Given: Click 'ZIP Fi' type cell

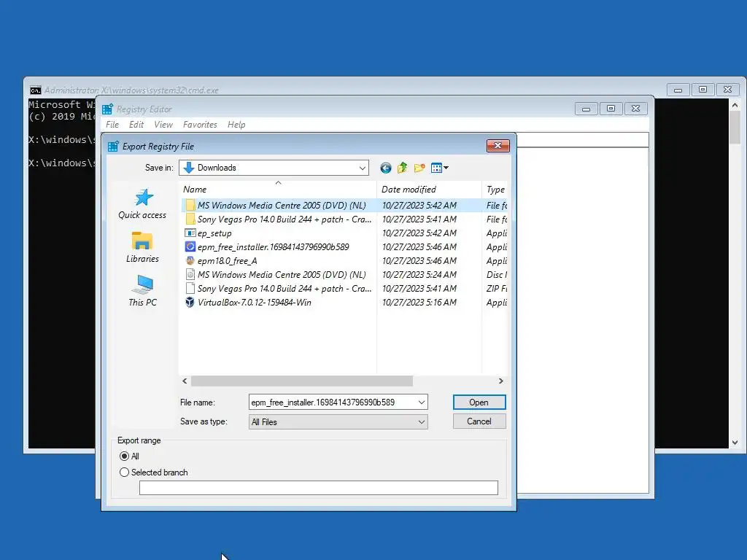Looking at the screenshot, I should (496, 288).
